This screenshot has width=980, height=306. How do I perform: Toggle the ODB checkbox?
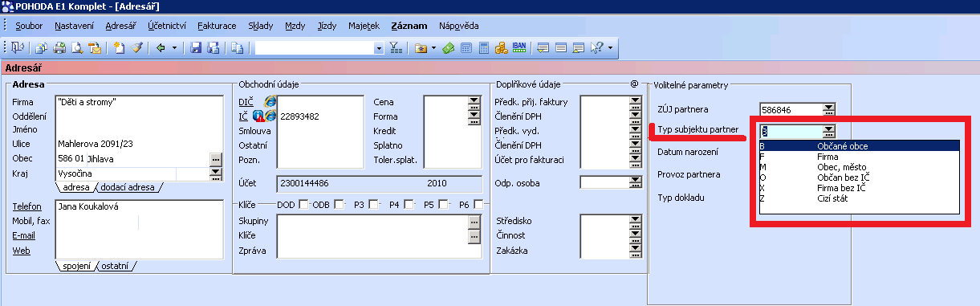[x=339, y=205]
